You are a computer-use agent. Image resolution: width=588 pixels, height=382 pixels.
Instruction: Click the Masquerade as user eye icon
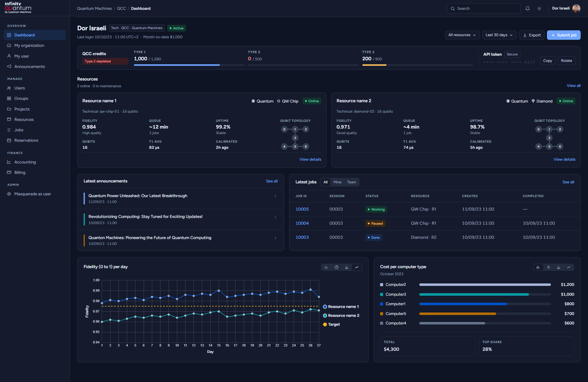[x=9, y=194]
